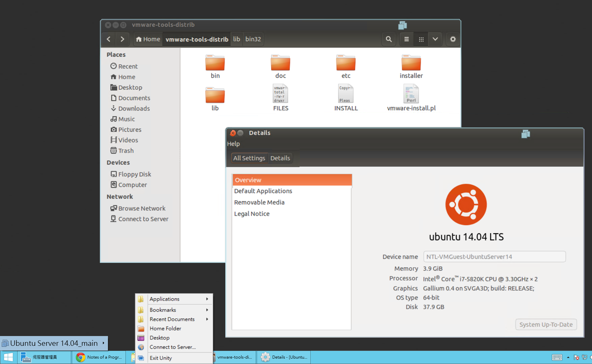592x364 pixels.
Task: Select vmware-install.pl Perl script
Action: click(411, 98)
